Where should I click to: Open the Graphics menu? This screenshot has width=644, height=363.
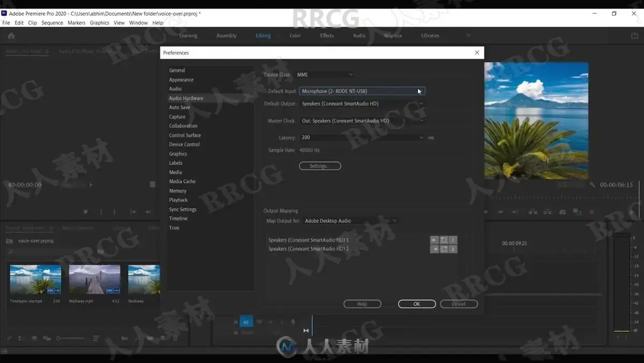(x=99, y=23)
